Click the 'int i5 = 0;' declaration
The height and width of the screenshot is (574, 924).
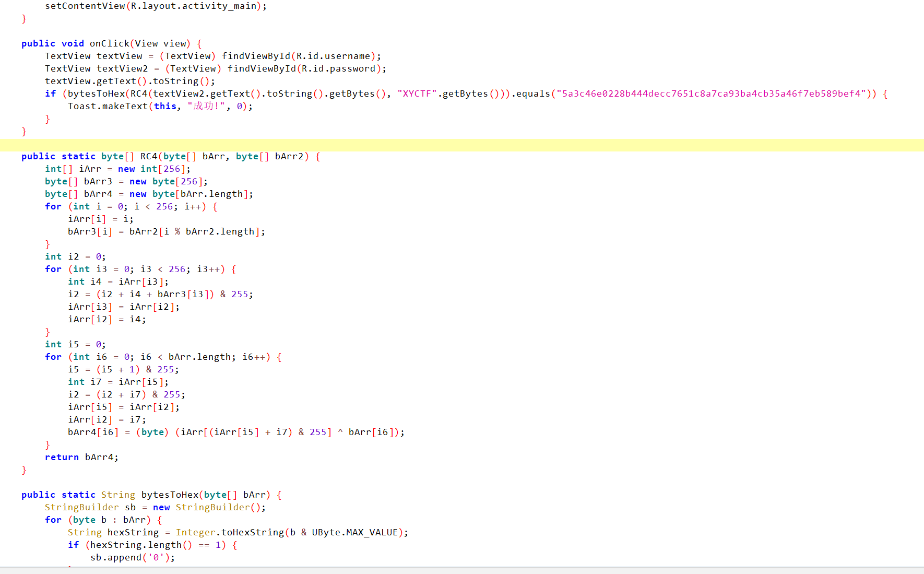click(75, 344)
